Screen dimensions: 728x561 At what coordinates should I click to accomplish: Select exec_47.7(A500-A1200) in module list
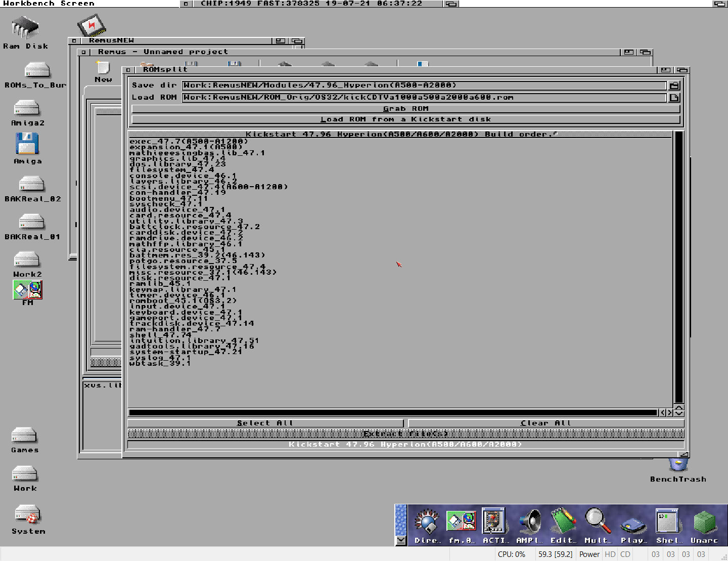189,141
